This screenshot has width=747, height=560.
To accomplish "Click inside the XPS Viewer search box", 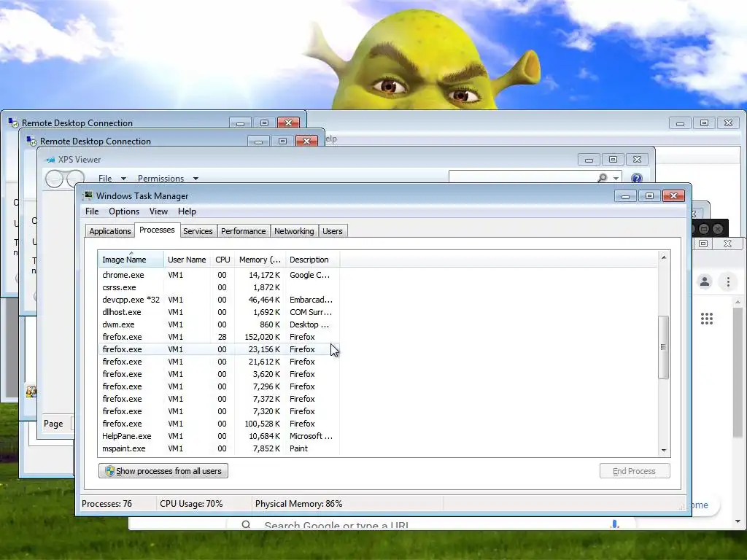I will coord(522,177).
